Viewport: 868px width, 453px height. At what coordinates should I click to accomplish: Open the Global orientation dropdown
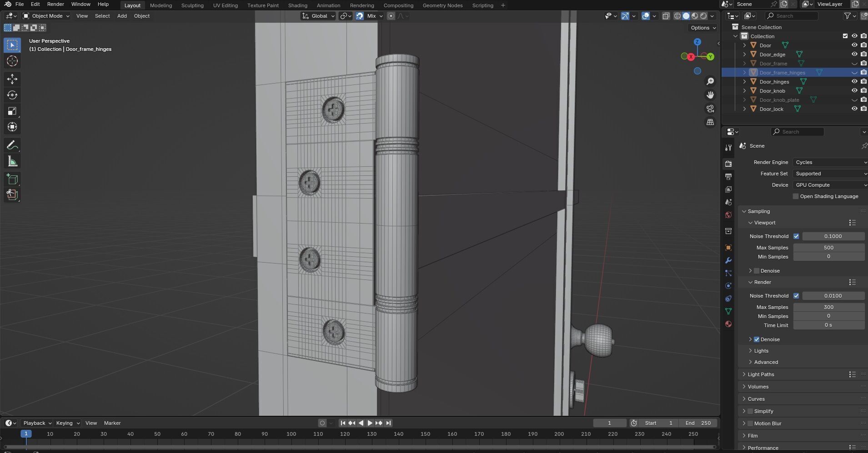click(x=318, y=16)
